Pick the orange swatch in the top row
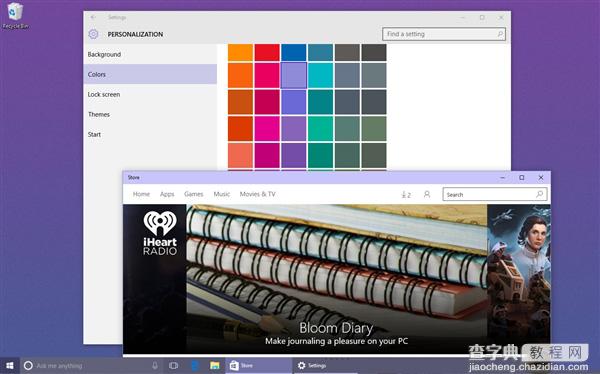Image resolution: width=600 pixels, height=374 pixels. [240, 52]
